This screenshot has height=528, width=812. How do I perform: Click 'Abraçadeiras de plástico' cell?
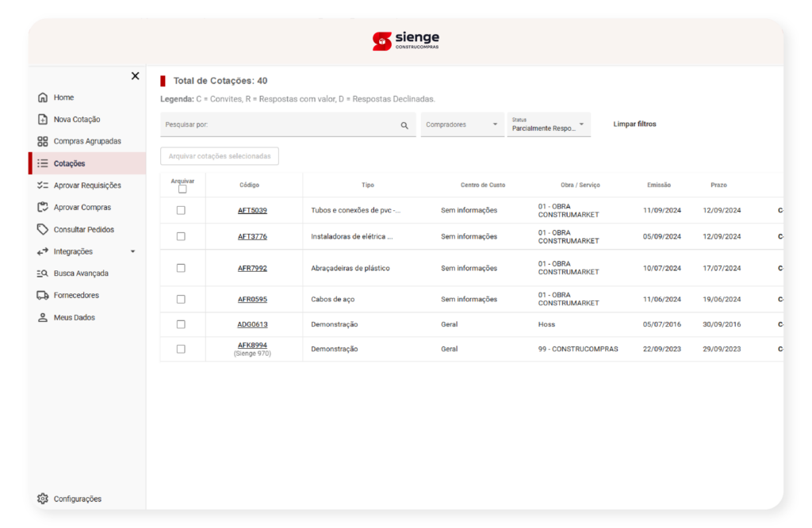click(x=350, y=268)
